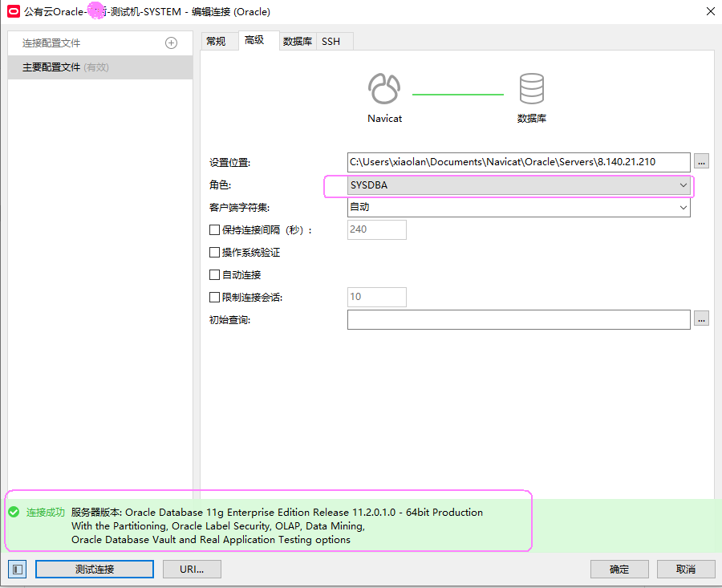Enable 操作系统验证 authentication
This screenshot has height=588, width=722.
214,252
